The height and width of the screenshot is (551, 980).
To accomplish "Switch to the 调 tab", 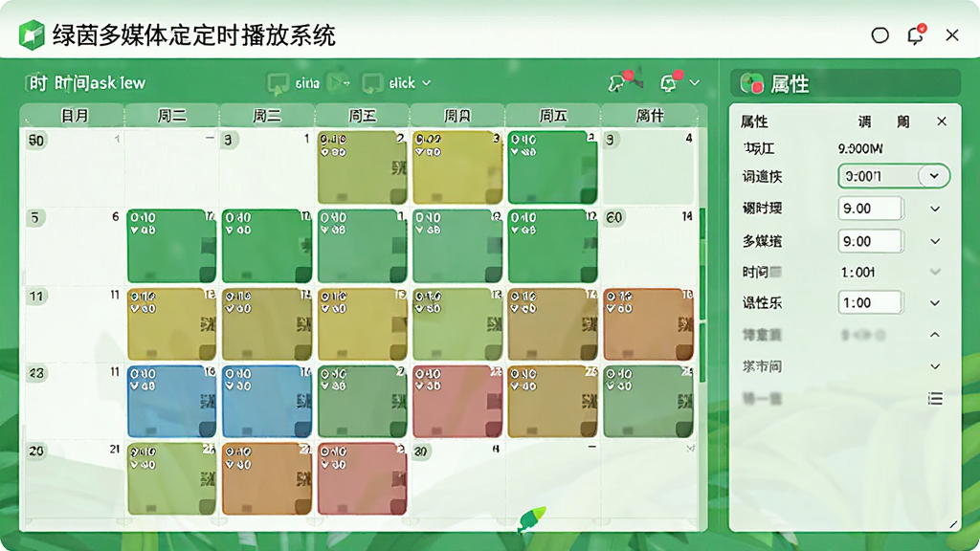I will click(864, 121).
